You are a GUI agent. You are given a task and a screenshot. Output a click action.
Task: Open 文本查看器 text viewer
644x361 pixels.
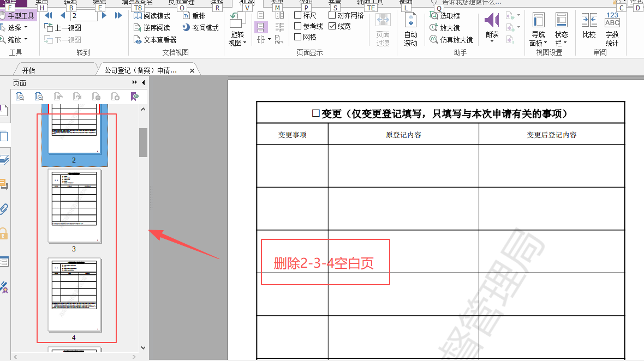click(155, 40)
